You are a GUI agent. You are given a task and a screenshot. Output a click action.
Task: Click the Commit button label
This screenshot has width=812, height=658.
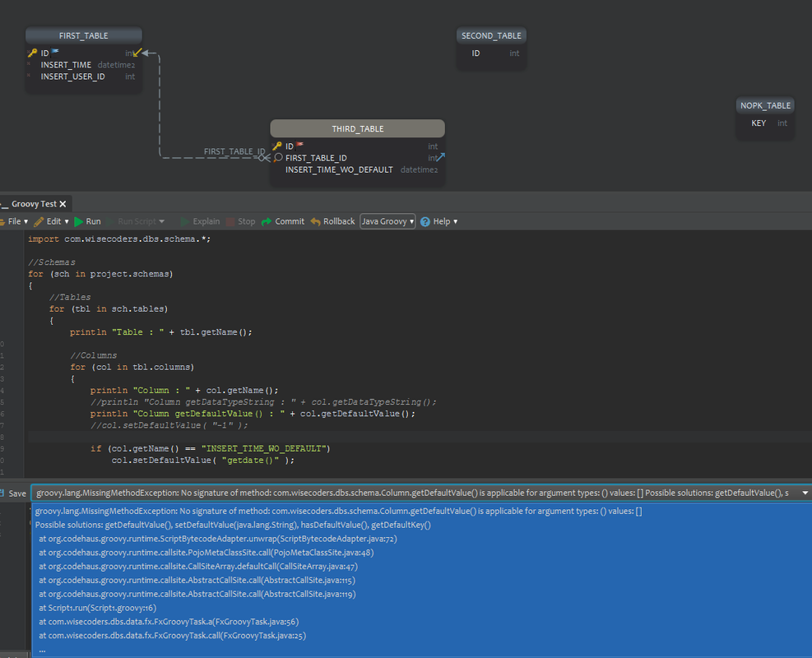point(290,221)
